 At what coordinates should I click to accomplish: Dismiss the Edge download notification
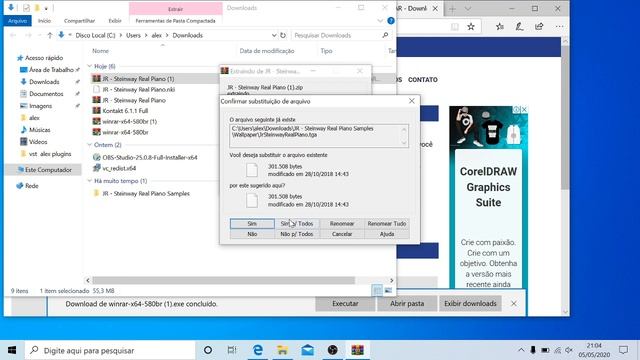tap(514, 304)
